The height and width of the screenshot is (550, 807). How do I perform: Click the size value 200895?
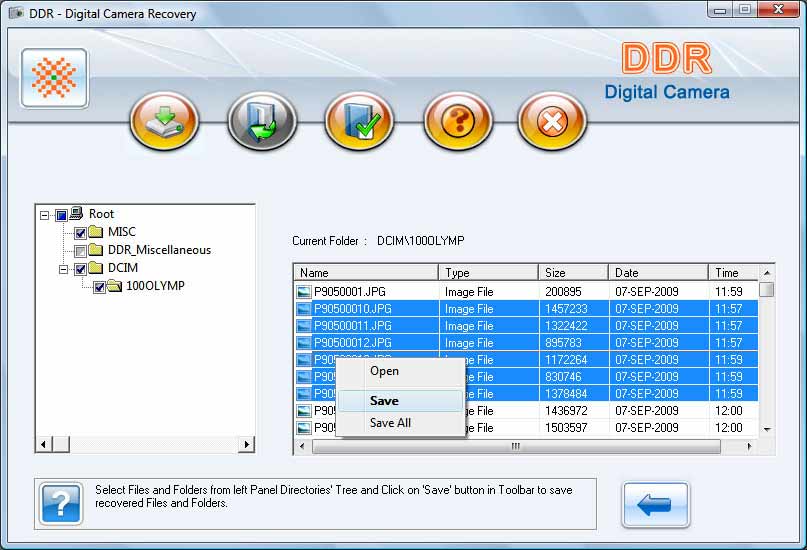click(x=563, y=292)
